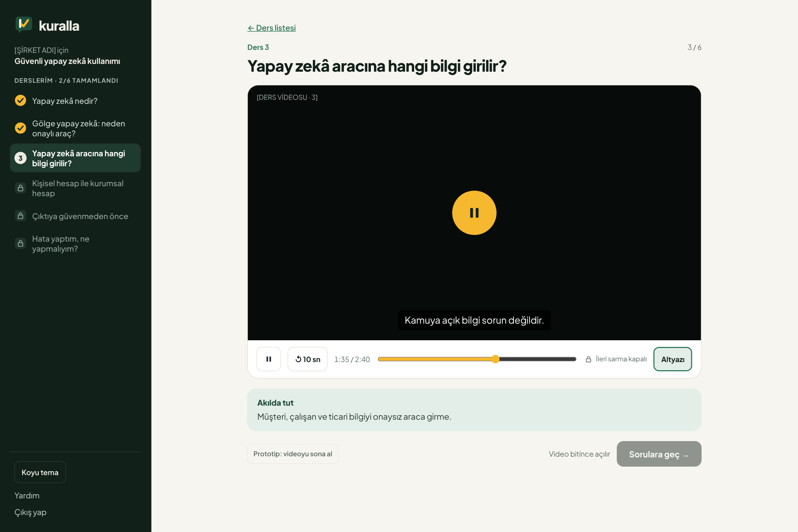Go back via the Ders listesi link
The image size is (798, 532).
pyautogui.click(x=272, y=28)
